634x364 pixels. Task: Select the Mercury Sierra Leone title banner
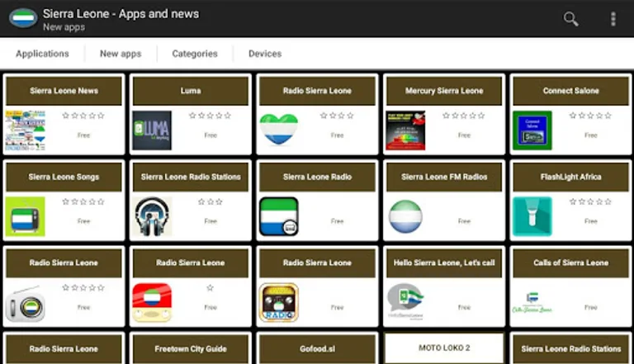pos(444,91)
